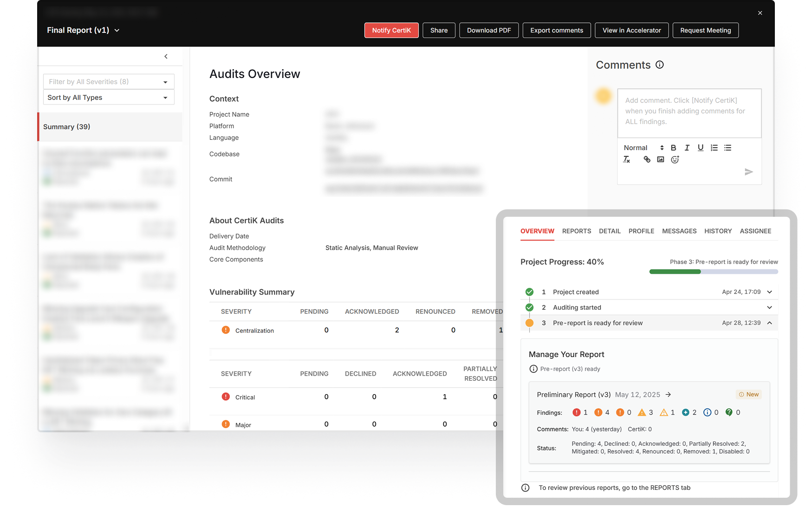Click the Notify CertiK button
Screen dimensions: 812x507
pos(391,30)
